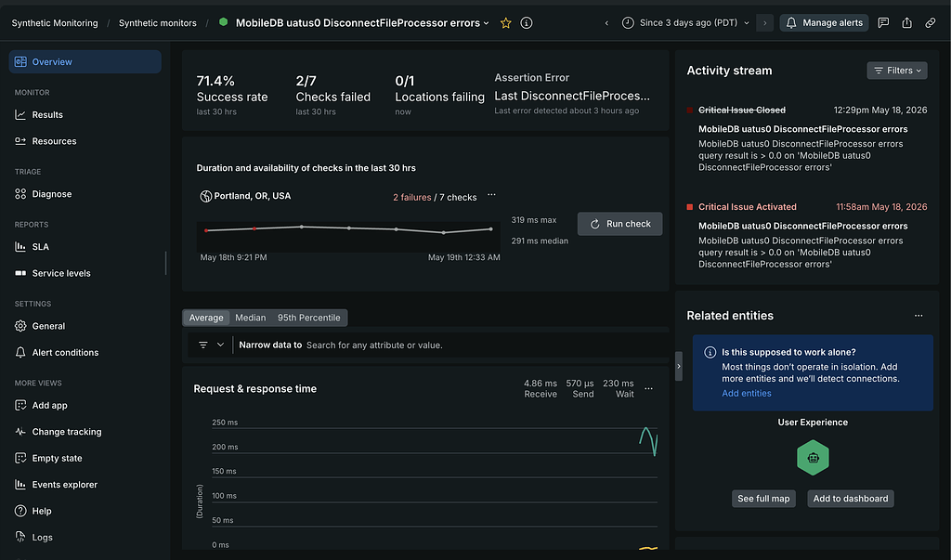Select the Average aggregation toggle

click(x=206, y=318)
